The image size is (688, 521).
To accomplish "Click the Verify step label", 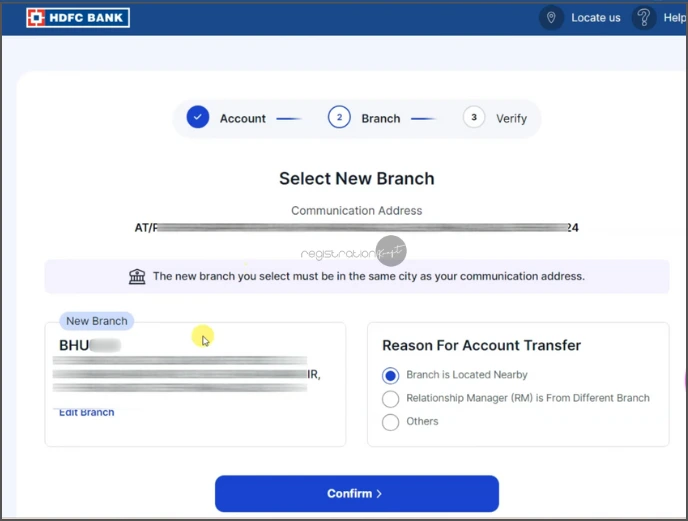I will (511, 119).
